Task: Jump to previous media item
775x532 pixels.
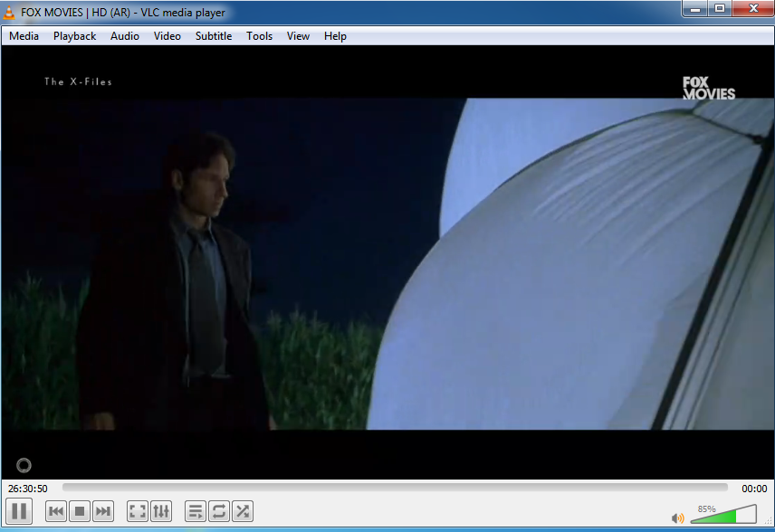Action: [56, 511]
